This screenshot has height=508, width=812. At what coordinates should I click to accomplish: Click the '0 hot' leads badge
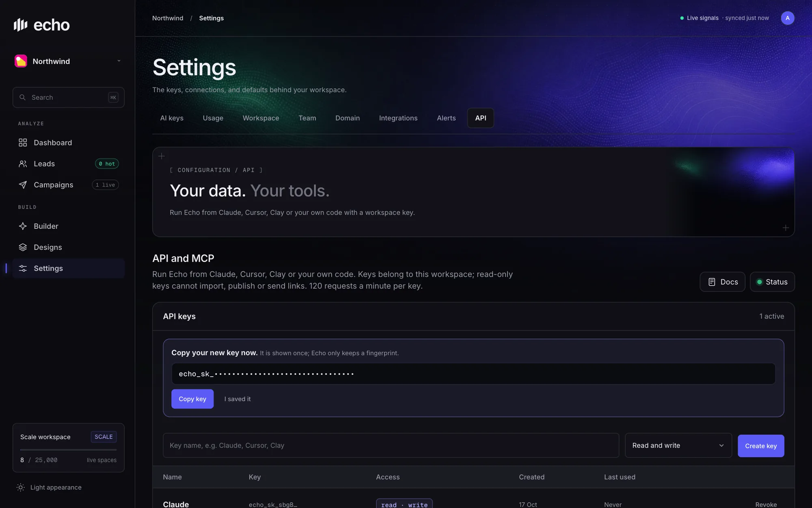click(x=107, y=164)
